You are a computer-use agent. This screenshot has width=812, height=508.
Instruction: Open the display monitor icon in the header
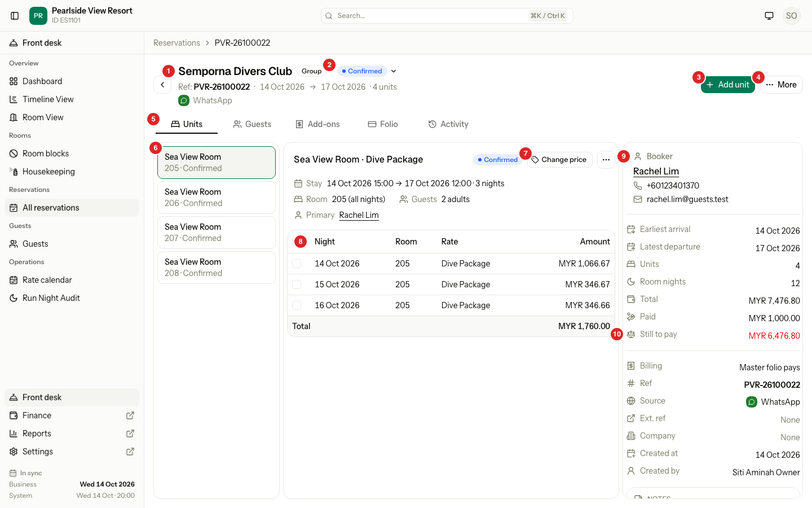(769, 16)
